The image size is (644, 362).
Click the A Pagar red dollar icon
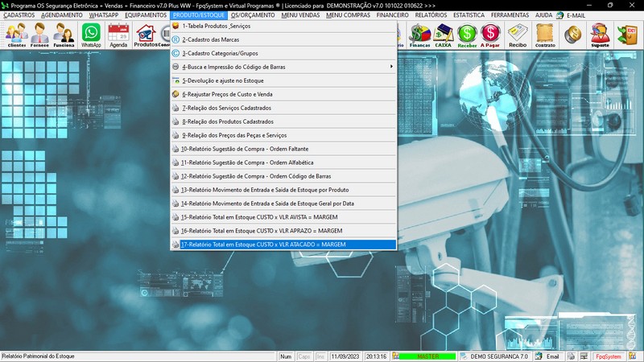[490, 35]
